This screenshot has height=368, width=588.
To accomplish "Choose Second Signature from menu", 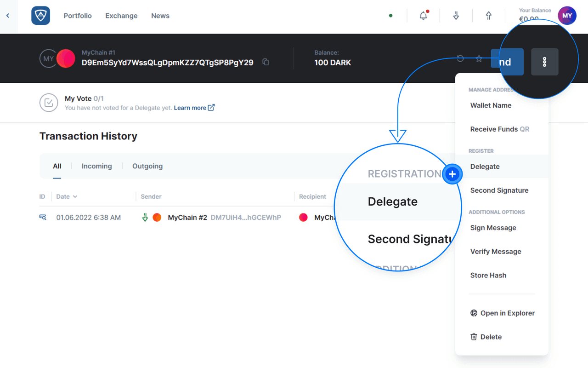I will pyautogui.click(x=499, y=190).
